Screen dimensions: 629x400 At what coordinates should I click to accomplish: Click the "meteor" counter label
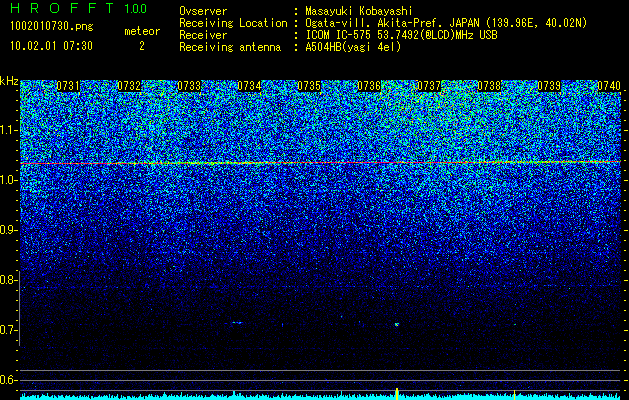[142, 31]
